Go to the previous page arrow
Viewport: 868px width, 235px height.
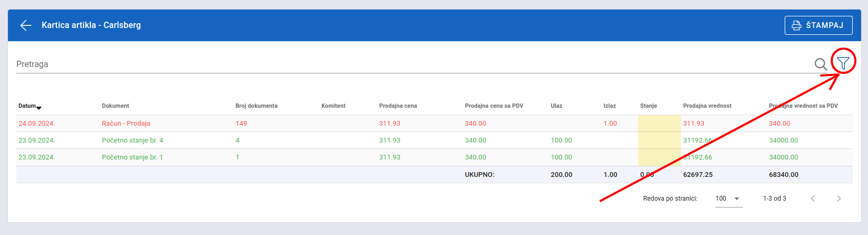coord(813,199)
